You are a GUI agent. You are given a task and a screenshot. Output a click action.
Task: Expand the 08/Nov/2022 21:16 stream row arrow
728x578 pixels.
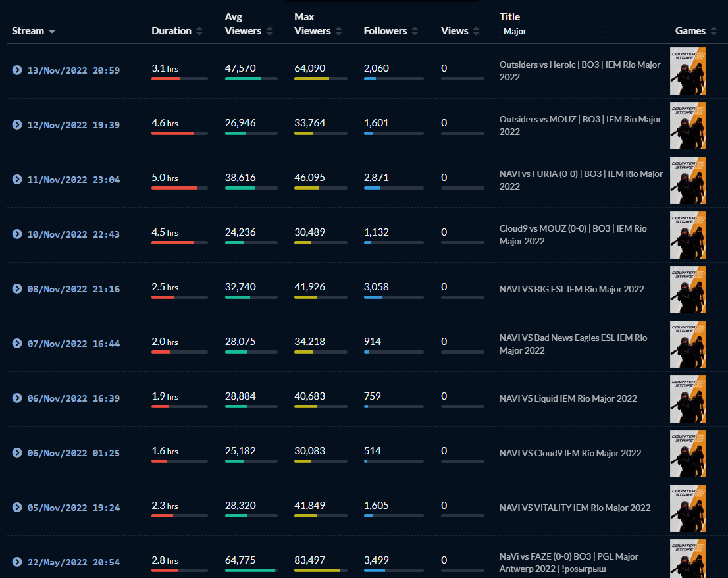pos(17,289)
